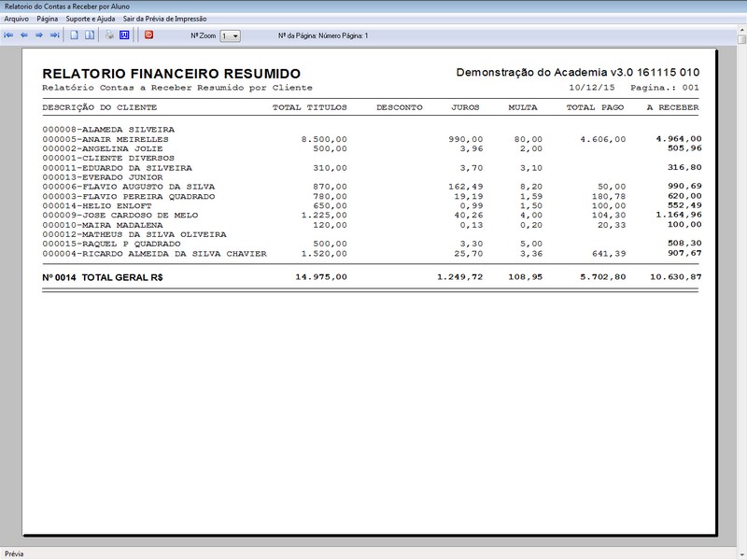Open the Suporte e Ajuda menu
This screenshot has height=560, width=747.
tap(91, 19)
